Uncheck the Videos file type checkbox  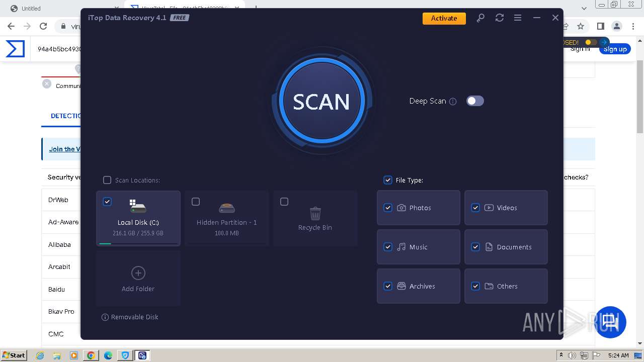click(475, 208)
